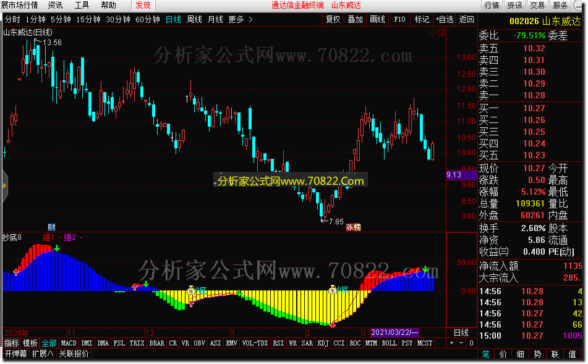Screen dimensions: 588x364
Task: Select the CCI indicator tab
Action: tap(339, 343)
